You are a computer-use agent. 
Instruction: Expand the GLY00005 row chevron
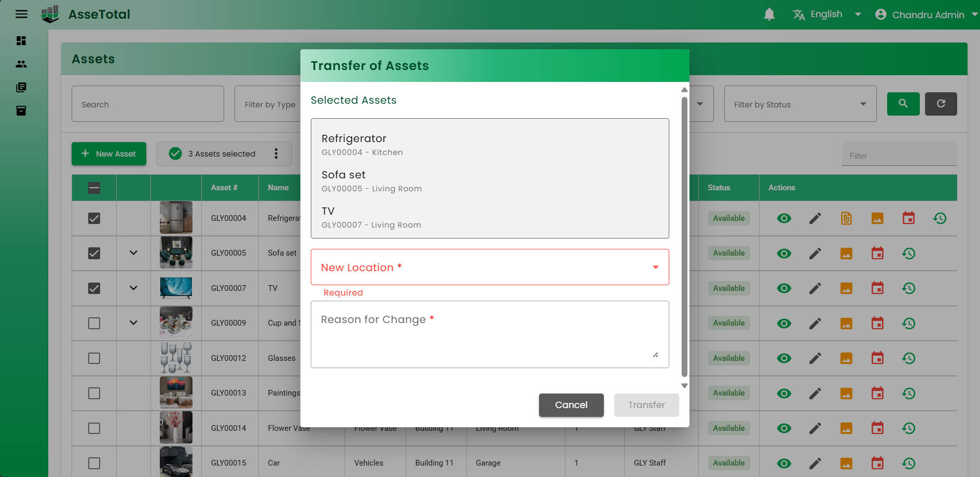coord(133,253)
